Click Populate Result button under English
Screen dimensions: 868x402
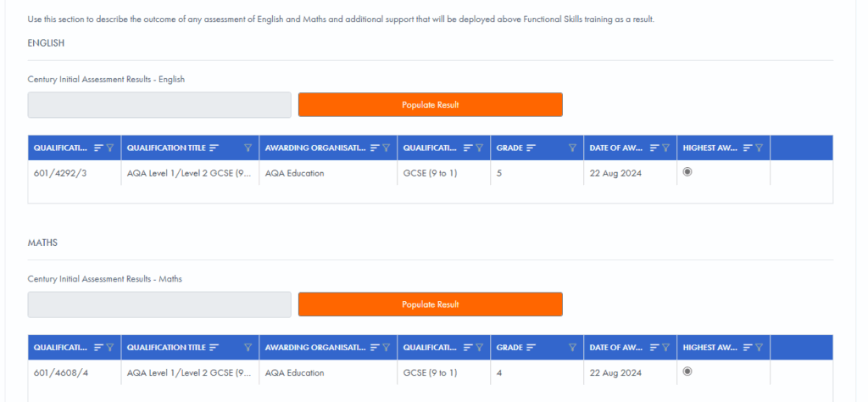coord(430,105)
